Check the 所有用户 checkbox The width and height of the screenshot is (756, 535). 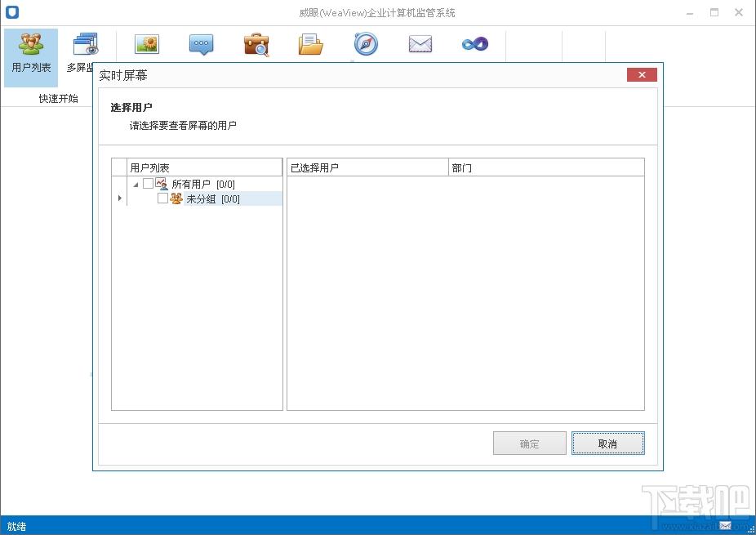(x=148, y=184)
